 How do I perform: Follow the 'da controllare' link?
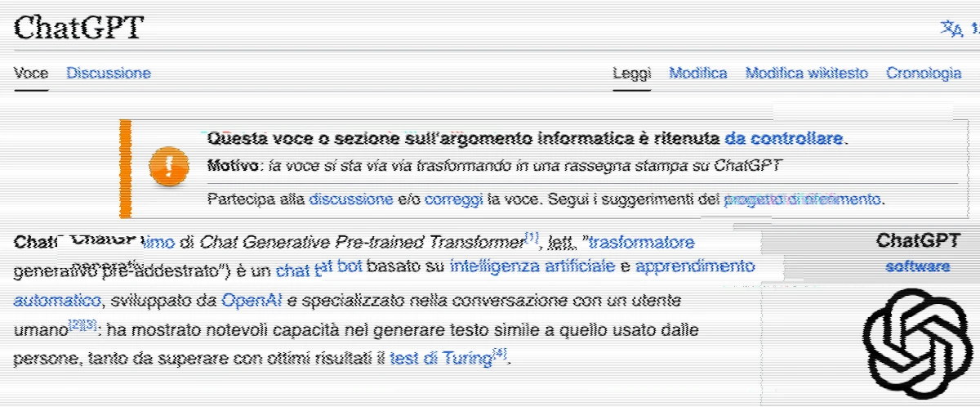(784, 138)
